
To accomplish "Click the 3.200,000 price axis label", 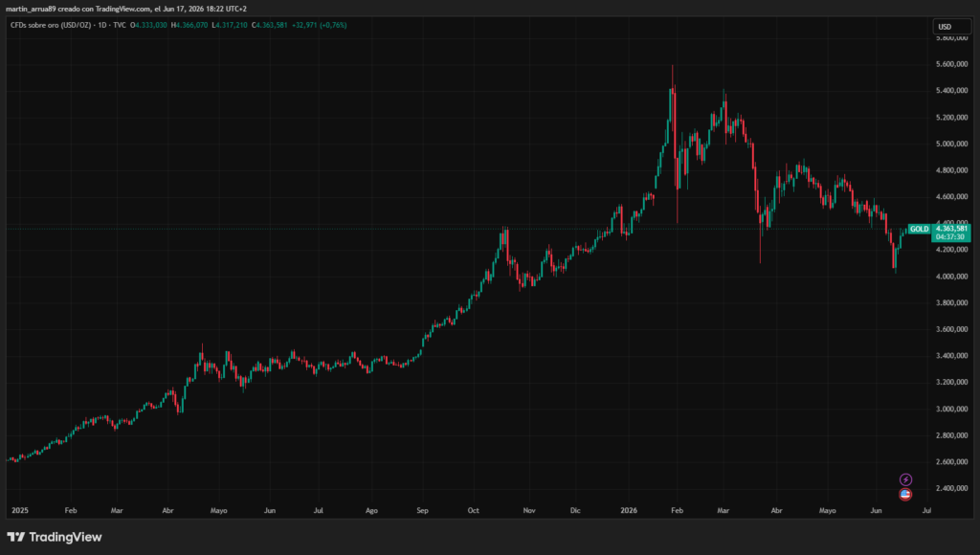I will (x=951, y=382).
